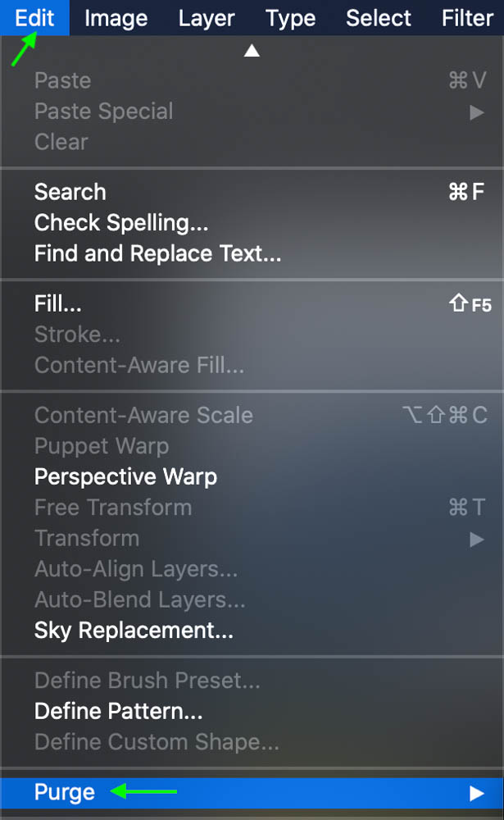Open the Select menu
The image size is (504, 820).
(x=379, y=18)
